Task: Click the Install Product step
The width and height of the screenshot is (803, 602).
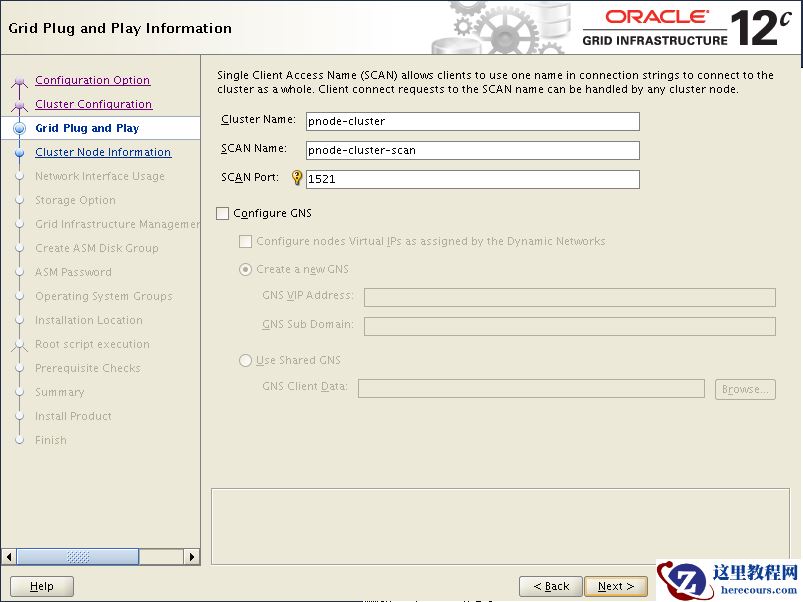Action: (73, 417)
